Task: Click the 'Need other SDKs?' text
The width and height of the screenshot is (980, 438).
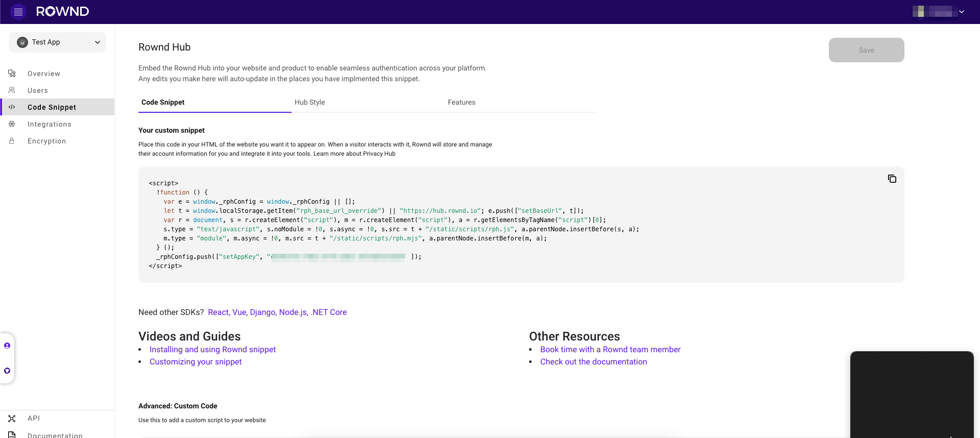Action: (171, 312)
